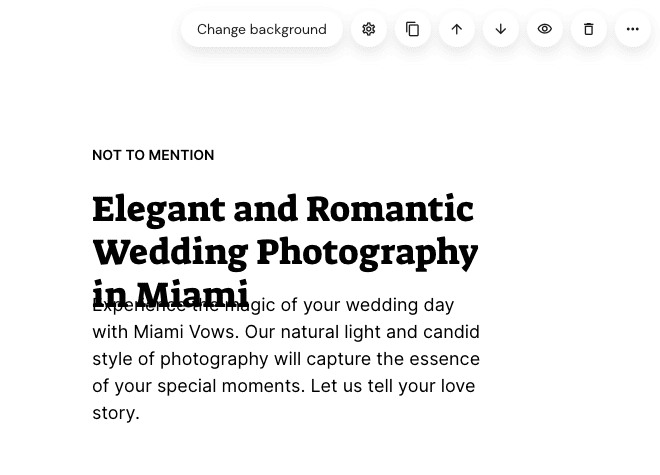Duplicate this section with the copy icon

412,29
